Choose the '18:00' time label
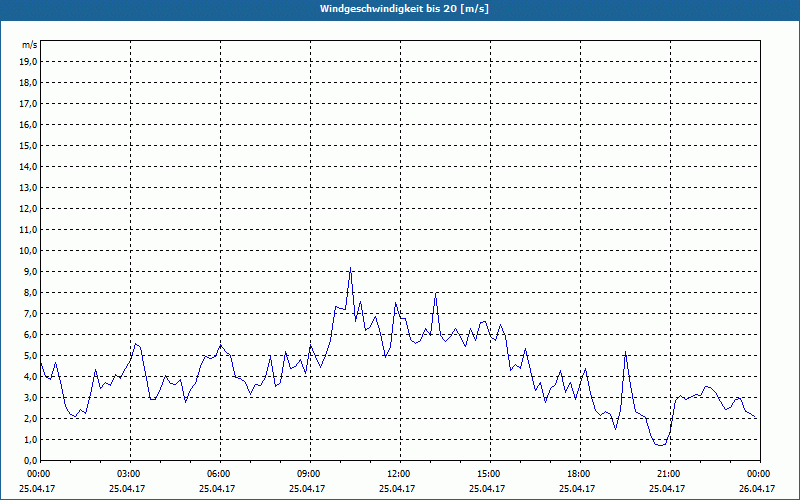 [x=580, y=474]
